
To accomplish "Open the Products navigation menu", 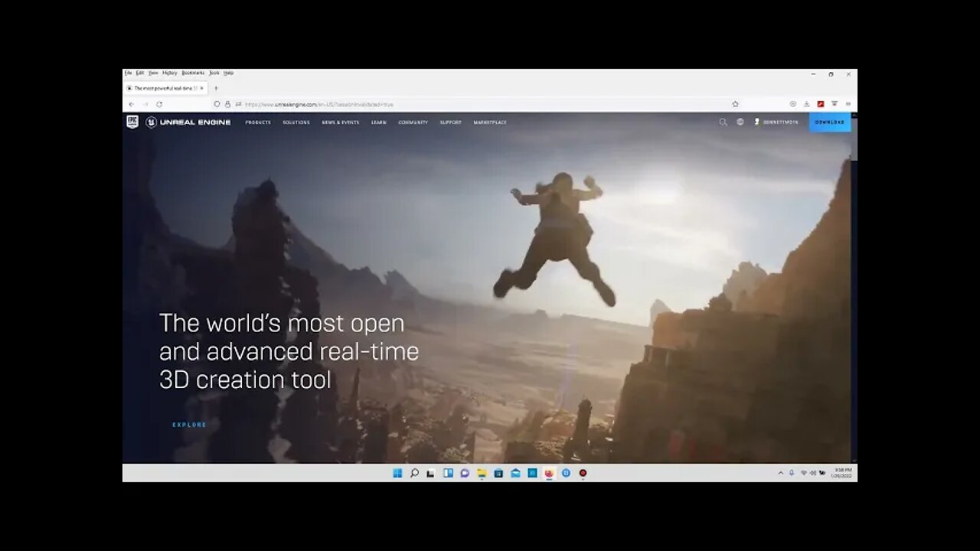I will point(258,122).
